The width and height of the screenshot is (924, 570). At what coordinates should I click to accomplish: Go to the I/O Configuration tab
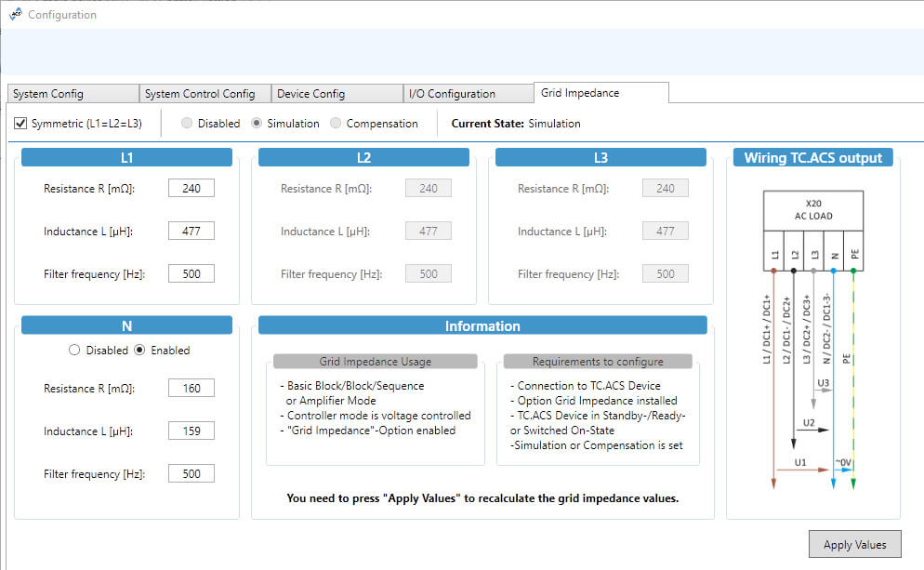pyautogui.click(x=451, y=94)
